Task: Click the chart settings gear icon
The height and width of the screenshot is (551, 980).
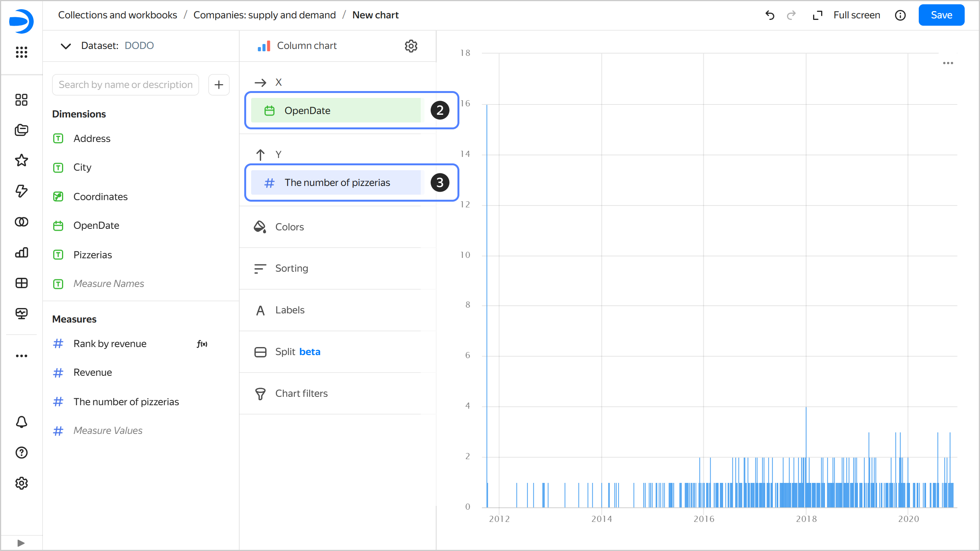Action: (411, 46)
